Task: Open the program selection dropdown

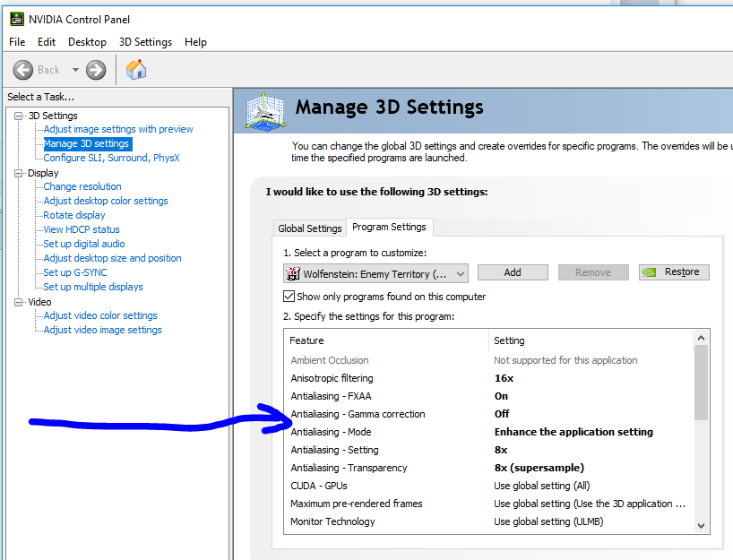Action: pyautogui.click(x=375, y=273)
